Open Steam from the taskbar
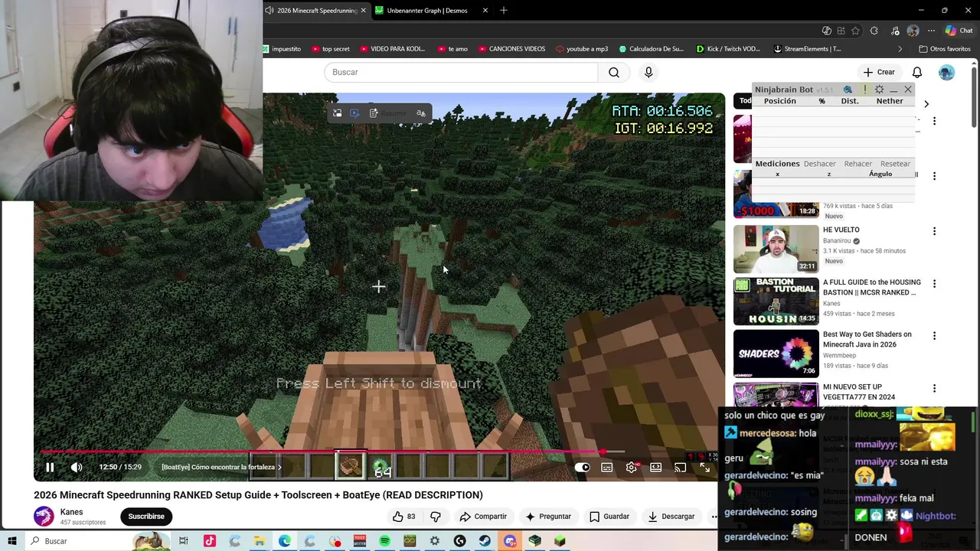Viewport: 980px width, 551px height. pyautogui.click(x=485, y=541)
